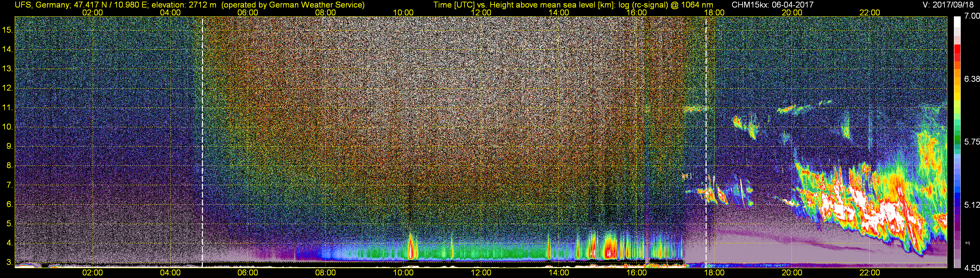Screen dimensions: 980x278
Task: Click the "06:00" label on the top time axis
Action: pos(248,12)
